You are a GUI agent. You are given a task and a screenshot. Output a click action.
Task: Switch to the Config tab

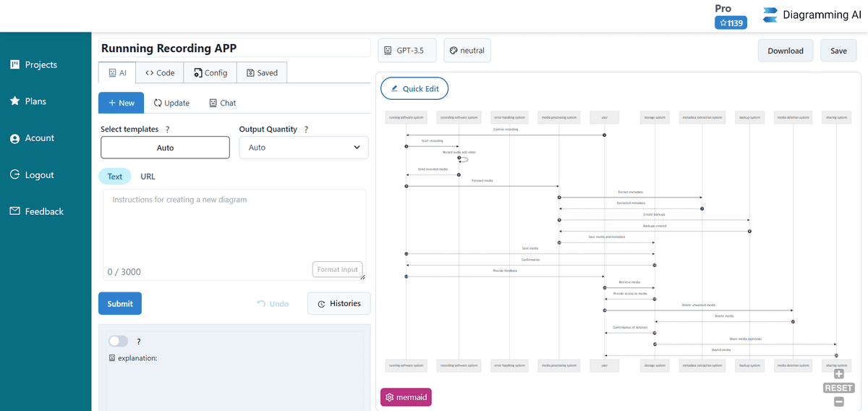click(210, 72)
